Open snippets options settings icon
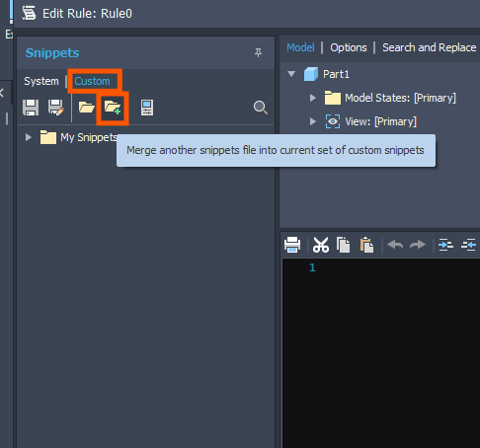 [147, 108]
